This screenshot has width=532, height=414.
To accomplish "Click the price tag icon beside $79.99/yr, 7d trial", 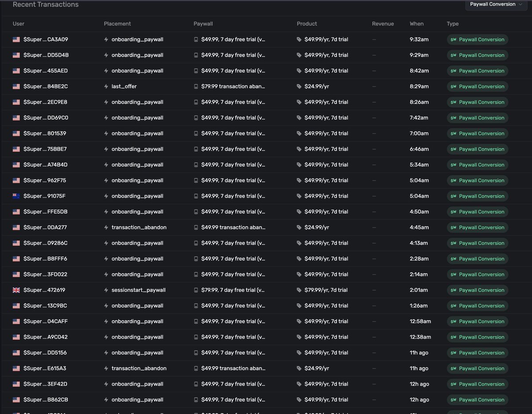I will pos(299,290).
